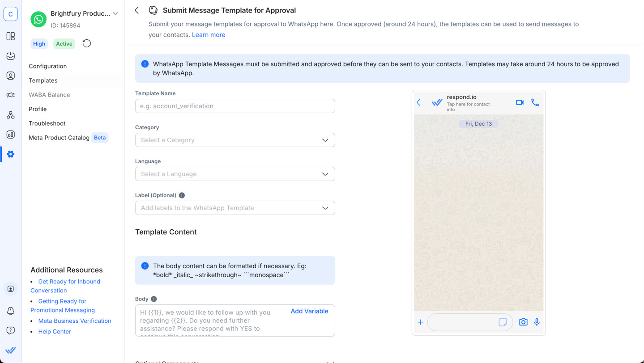
Task: Go back using the arrow beside page title
Action: [137, 10]
